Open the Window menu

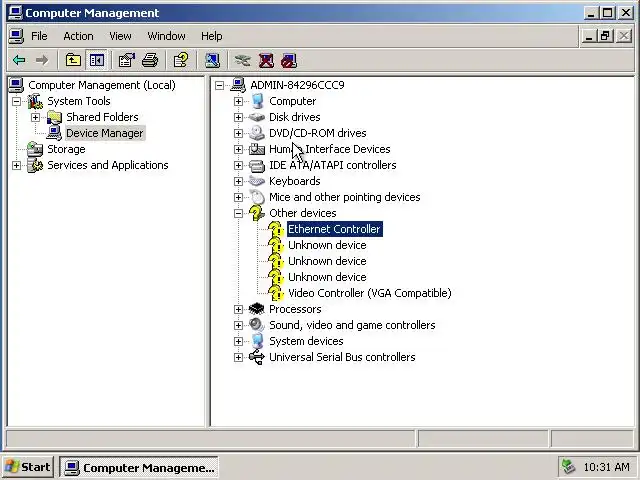pyautogui.click(x=166, y=36)
